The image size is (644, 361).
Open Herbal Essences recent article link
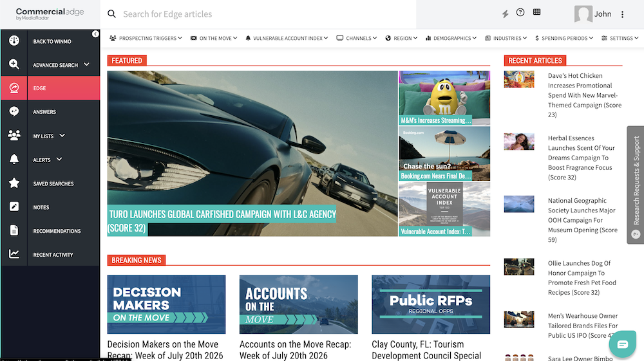click(581, 158)
